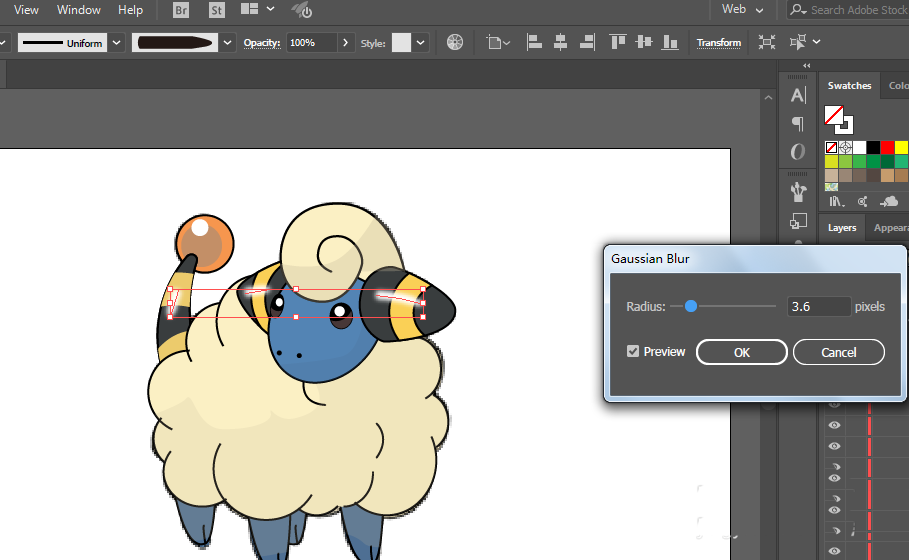
Task: Click the Recolor Artwork wheel icon
Action: (x=455, y=42)
